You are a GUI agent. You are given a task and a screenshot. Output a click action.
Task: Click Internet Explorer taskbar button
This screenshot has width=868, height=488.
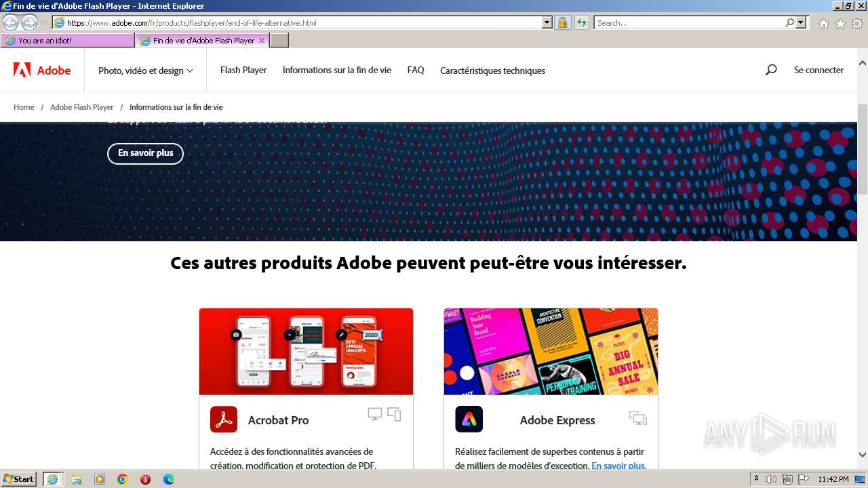tap(52, 479)
